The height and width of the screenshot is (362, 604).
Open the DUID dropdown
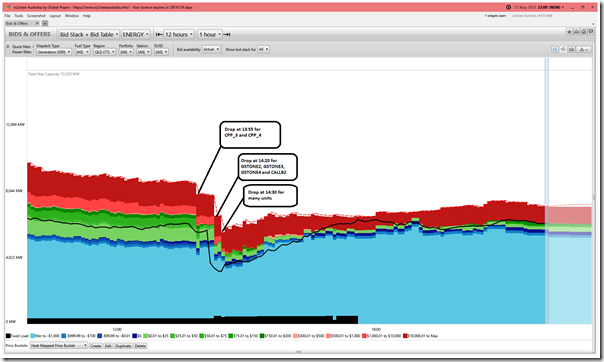161,52
